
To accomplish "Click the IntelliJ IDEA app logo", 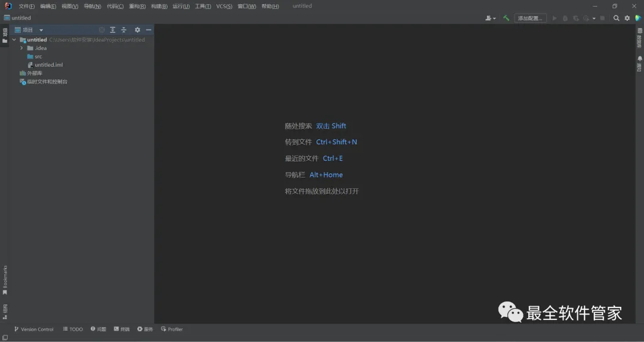I will pos(8,6).
